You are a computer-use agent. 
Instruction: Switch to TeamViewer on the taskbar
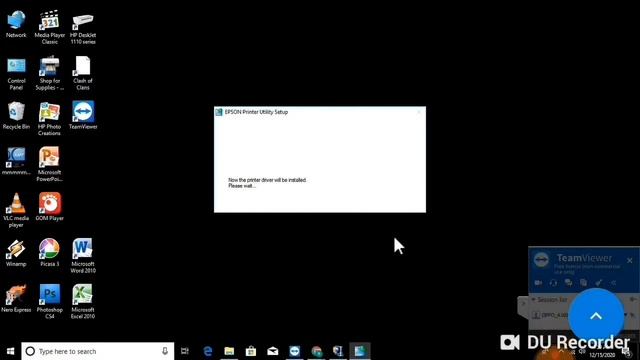(295, 351)
